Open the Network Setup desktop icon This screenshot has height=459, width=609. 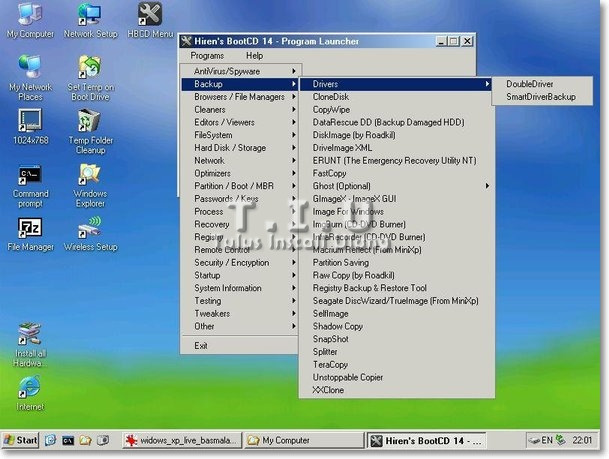(90, 20)
